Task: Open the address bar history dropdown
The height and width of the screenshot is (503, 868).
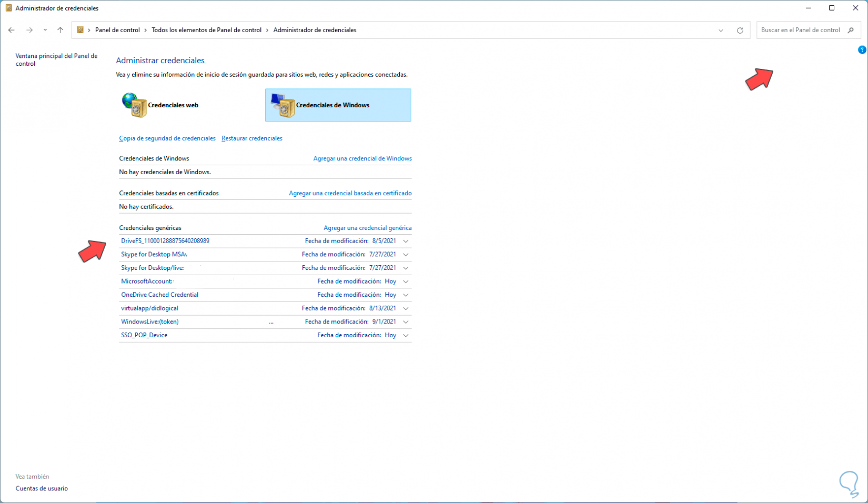Action: 721,31
